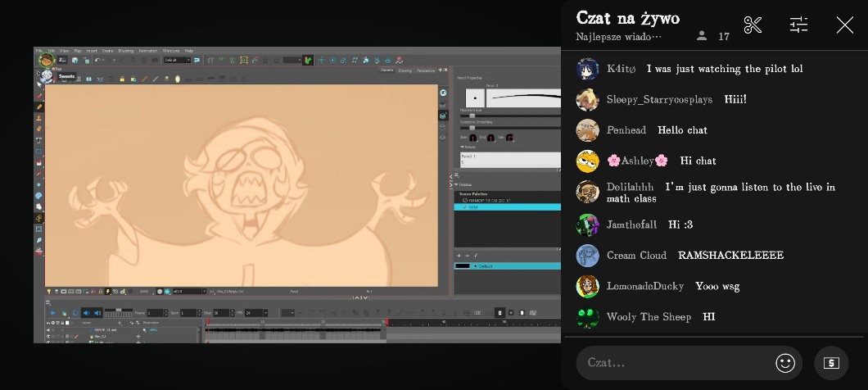
Task: Select the Text tool
Action: (38, 140)
